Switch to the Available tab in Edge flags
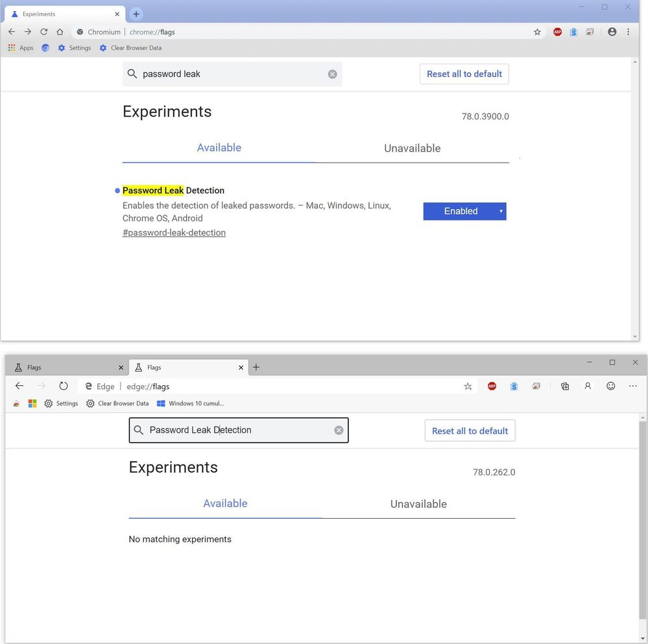Image resolution: width=648 pixels, height=644 pixels. coord(225,503)
